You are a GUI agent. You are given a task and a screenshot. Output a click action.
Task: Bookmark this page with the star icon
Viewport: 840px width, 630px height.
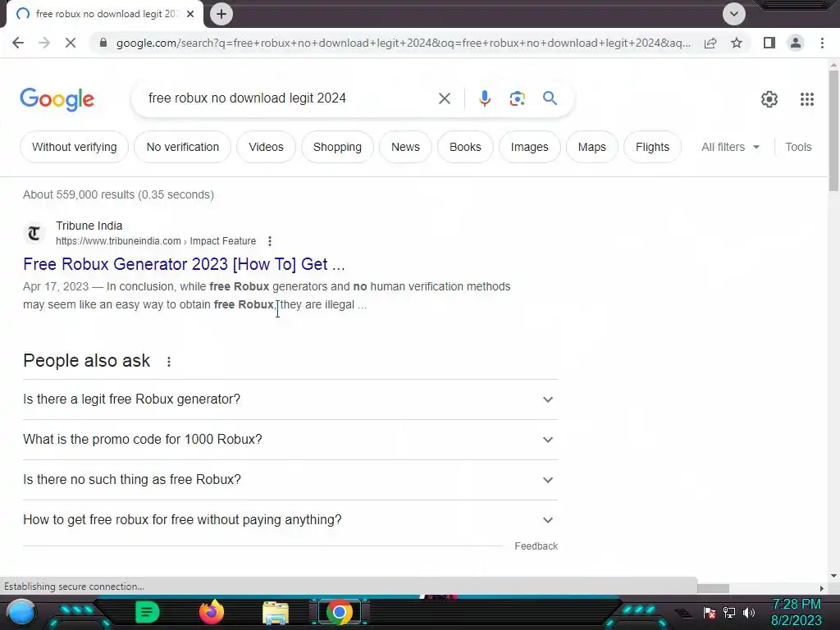[x=737, y=43]
